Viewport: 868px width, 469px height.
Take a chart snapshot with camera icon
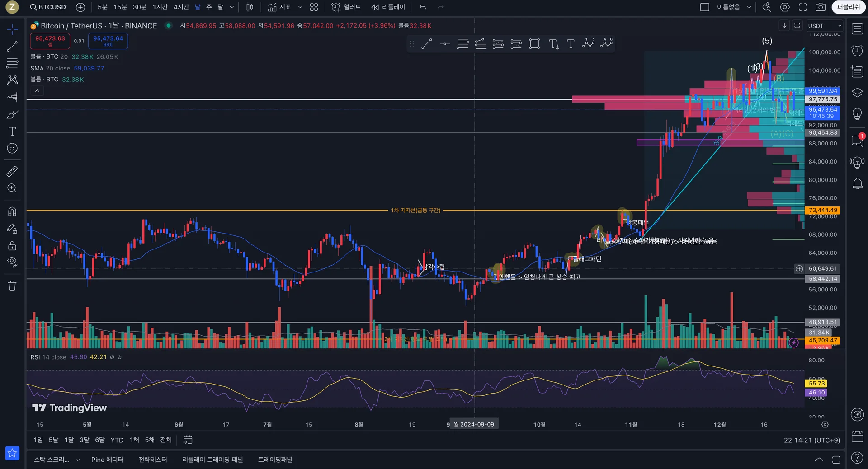(821, 7)
